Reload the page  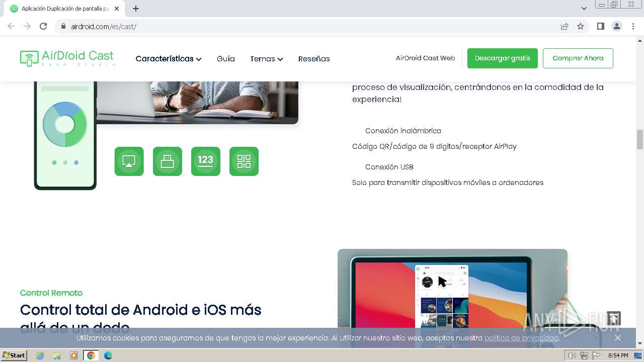43,26
